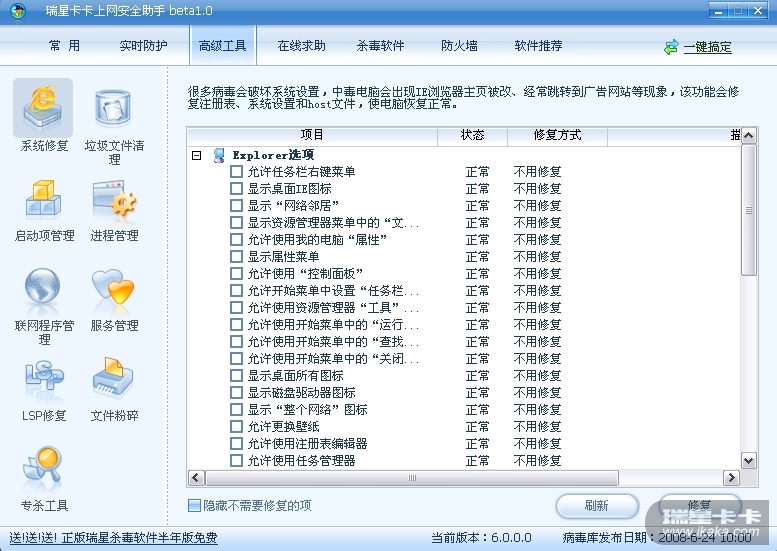The width and height of the screenshot is (777, 551).
Task: Select 不用修复 cell of 显示属性菜单 row
Action: click(x=537, y=257)
